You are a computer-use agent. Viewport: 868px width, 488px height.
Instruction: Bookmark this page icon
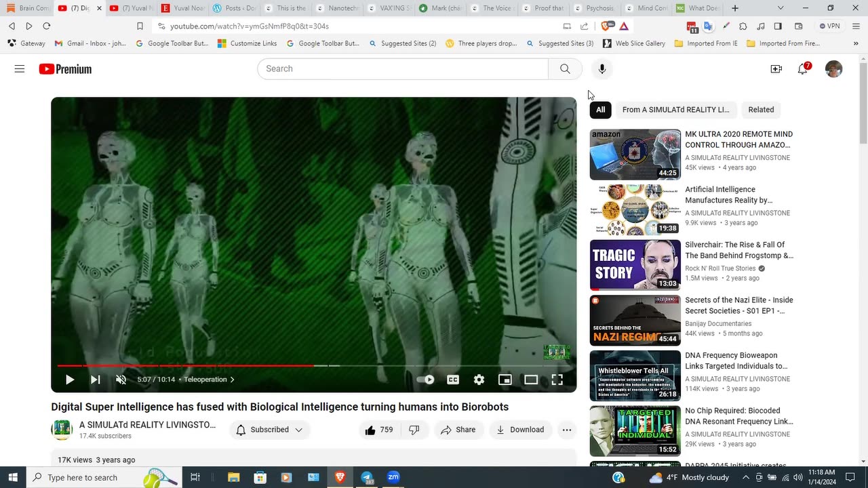pyautogui.click(x=140, y=26)
